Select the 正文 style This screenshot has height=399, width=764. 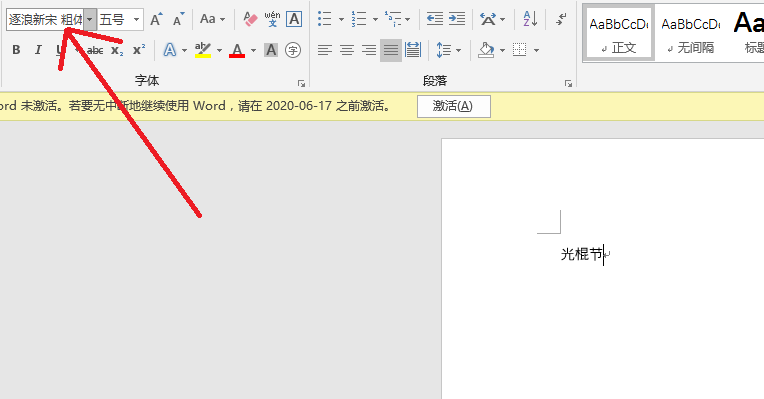coord(619,33)
